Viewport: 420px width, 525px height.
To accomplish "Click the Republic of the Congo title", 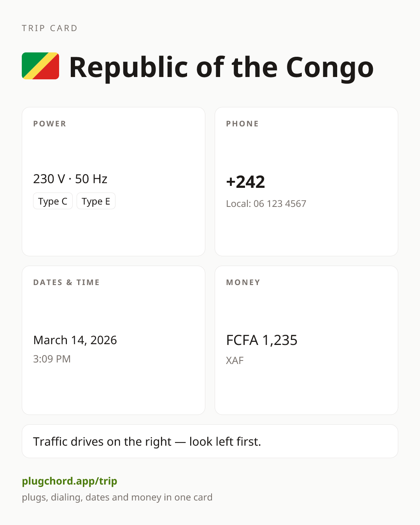I will tap(221, 67).
